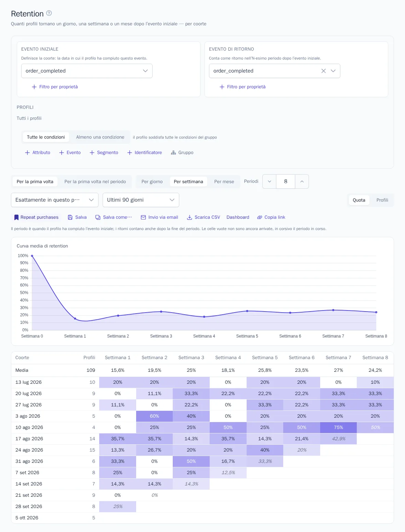This screenshot has width=405, height=532.
Task: Click the Coorte column header
Action: coord(22,358)
